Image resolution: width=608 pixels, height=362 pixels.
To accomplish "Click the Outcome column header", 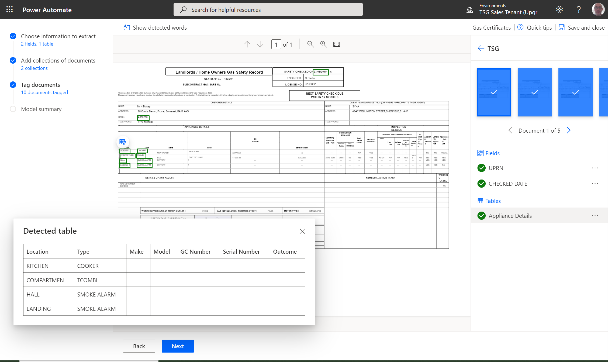I will (x=285, y=252).
